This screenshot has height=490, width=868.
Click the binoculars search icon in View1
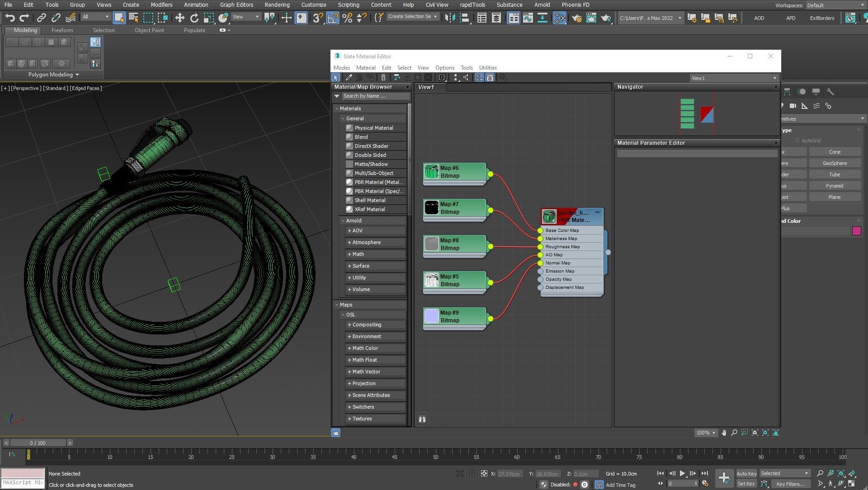422,419
